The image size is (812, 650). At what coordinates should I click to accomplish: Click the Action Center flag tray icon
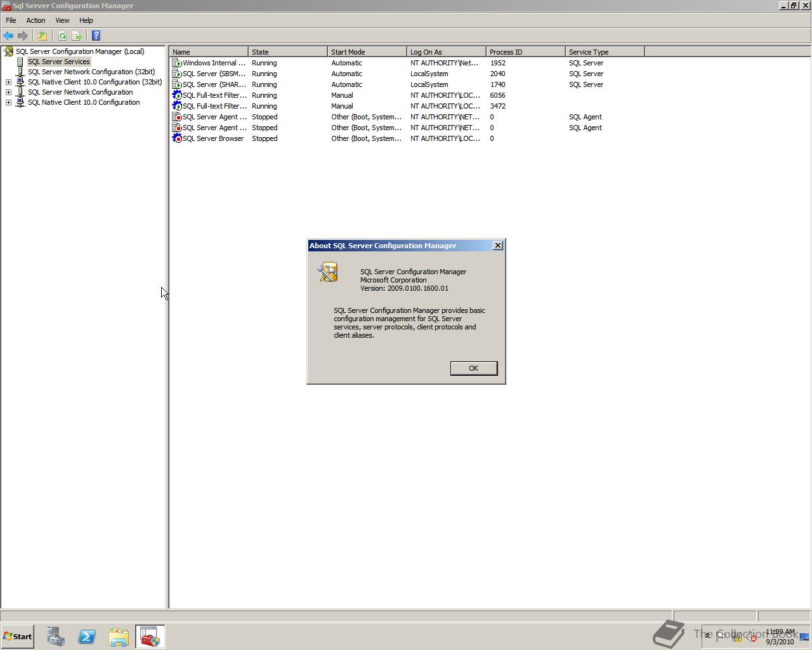721,637
